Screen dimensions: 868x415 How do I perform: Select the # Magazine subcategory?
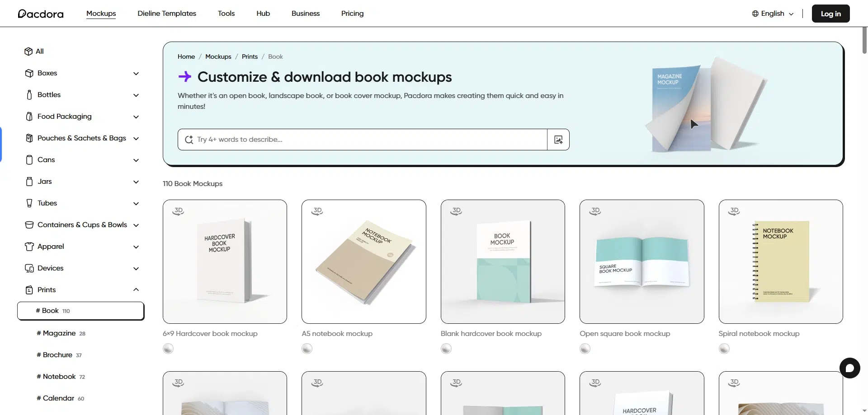(59, 333)
